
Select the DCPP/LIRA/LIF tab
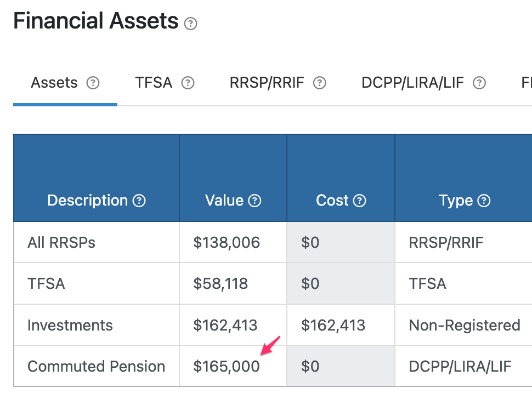coord(412,83)
